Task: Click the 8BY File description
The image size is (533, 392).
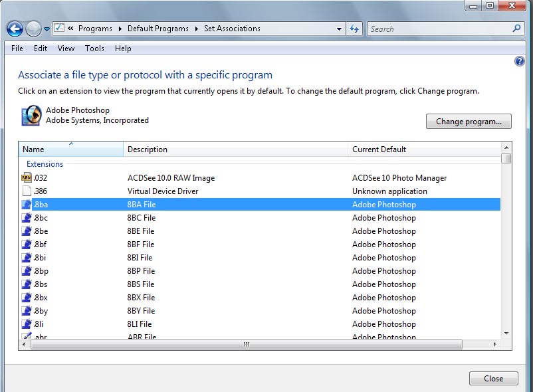Action: (x=141, y=310)
